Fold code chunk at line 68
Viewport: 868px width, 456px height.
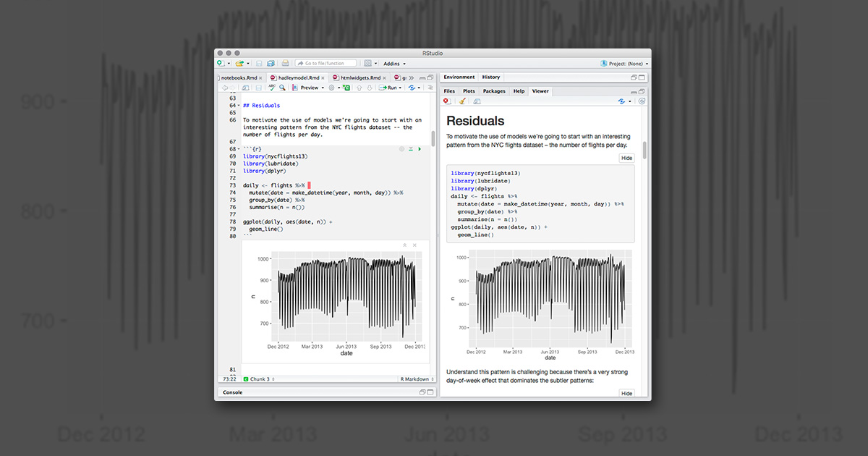tap(239, 149)
